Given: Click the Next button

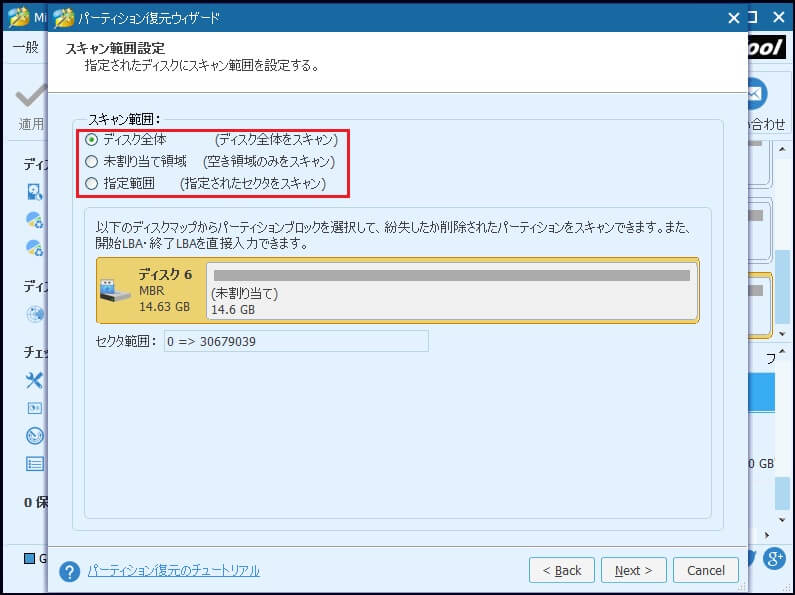Looking at the screenshot, I should click(x=633, y=570).
